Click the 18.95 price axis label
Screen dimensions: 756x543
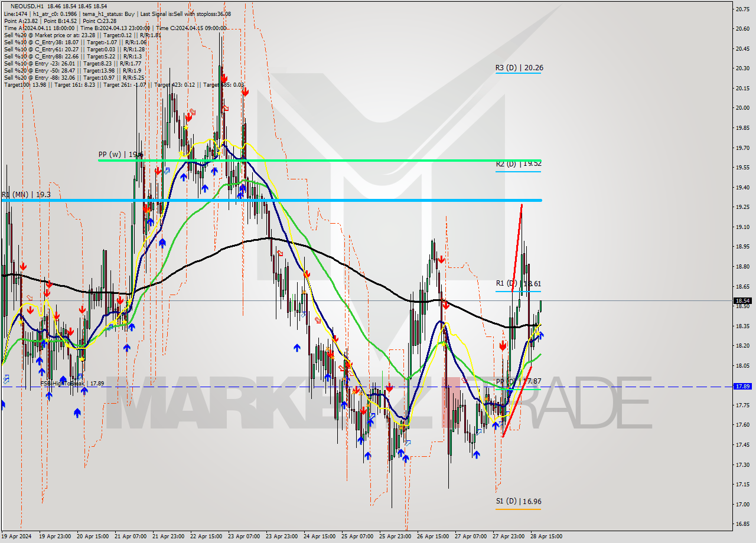pos(742,246)
